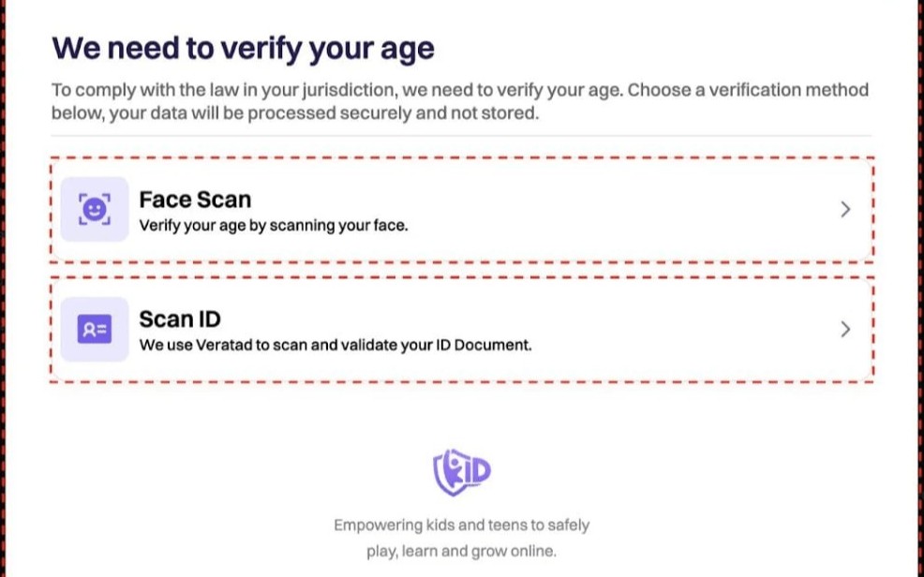924x577 pixels.
Task: Click the "We need to verify your age" heading
Action: 243,49
